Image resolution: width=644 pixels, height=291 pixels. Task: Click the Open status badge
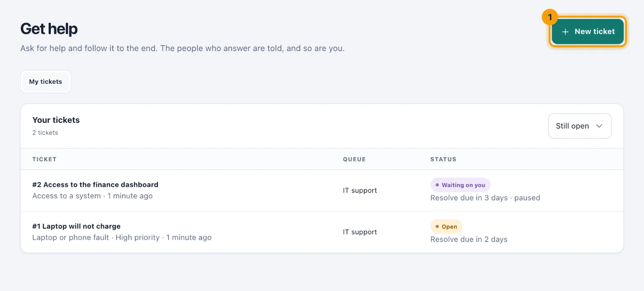[x=446, y=227]
